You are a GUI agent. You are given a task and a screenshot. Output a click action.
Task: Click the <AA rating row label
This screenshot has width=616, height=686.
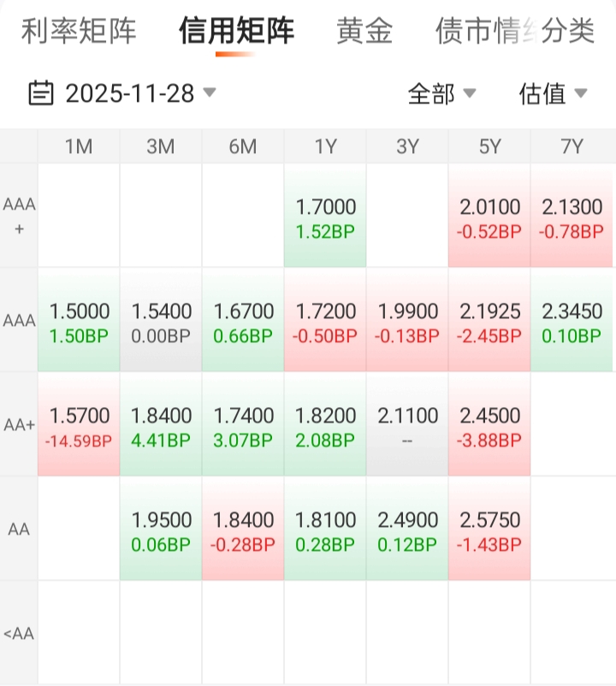[19, 634]
